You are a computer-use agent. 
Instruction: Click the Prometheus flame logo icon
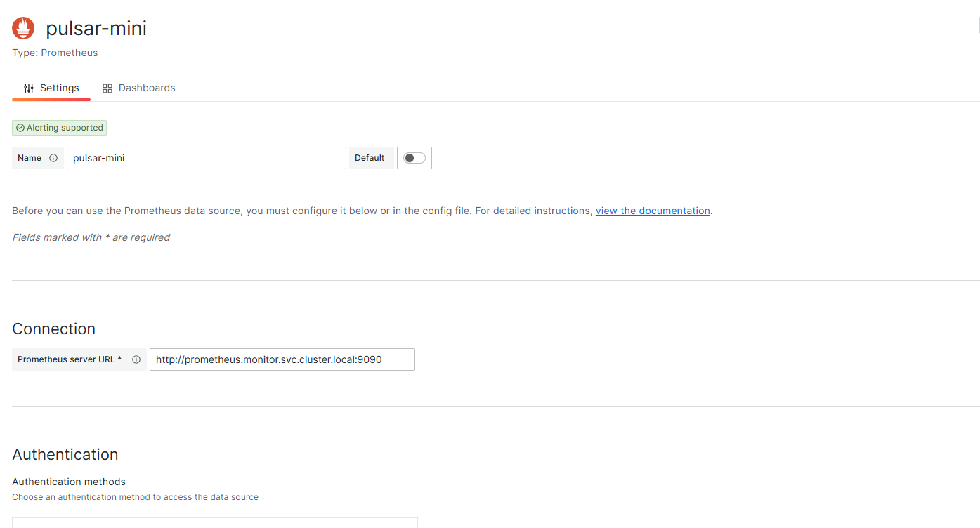click(23, 28)
